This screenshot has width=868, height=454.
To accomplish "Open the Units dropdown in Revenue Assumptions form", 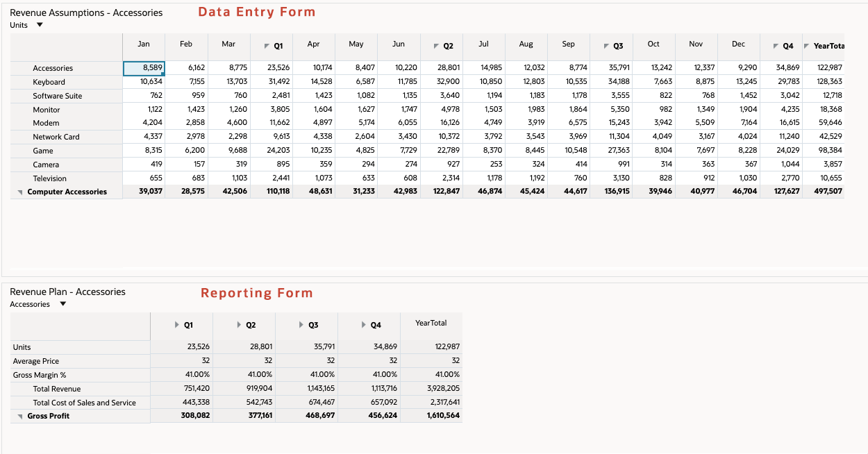I will [39, 25].
